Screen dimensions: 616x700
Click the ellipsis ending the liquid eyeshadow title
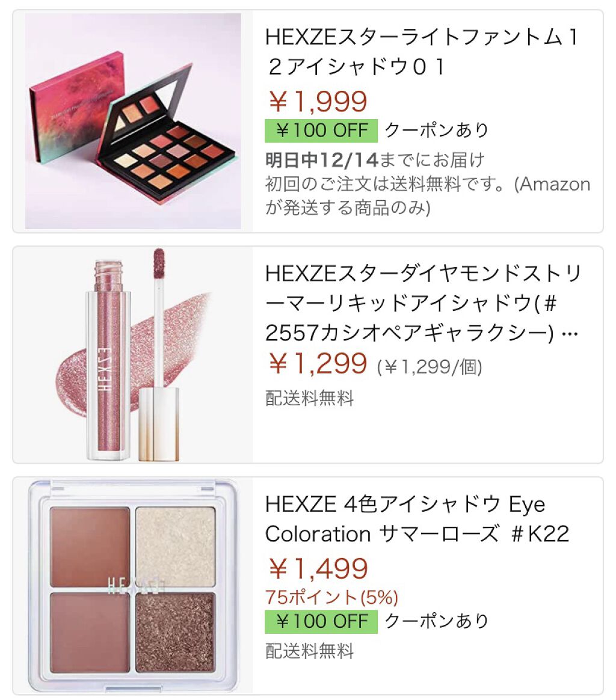570,334
